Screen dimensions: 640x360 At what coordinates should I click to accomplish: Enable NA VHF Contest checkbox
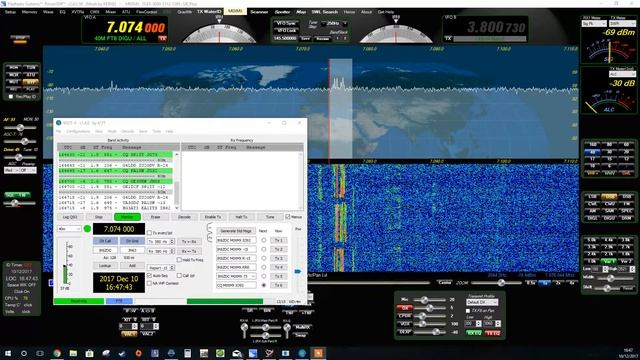pos(149,283)
